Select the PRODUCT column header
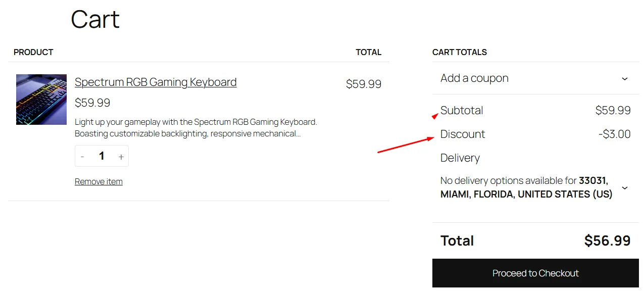 click(x=33, y=52)
